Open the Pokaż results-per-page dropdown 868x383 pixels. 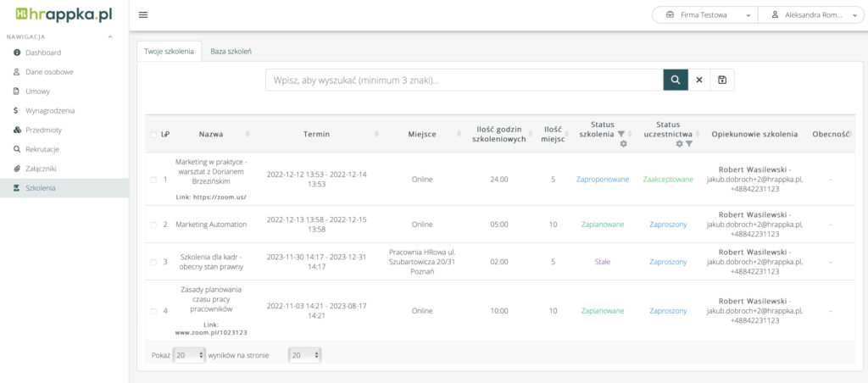pyautogui.click(x=189, y=355)
